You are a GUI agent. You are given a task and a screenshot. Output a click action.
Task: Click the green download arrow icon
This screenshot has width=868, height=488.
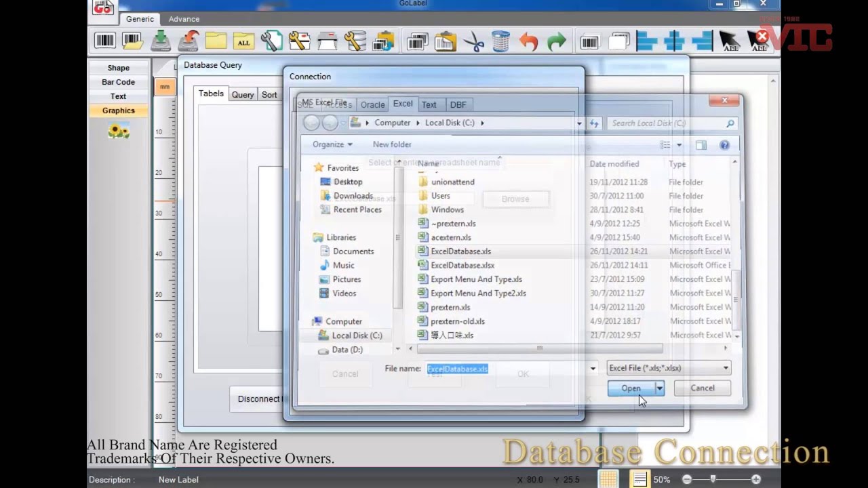point(160,41)
